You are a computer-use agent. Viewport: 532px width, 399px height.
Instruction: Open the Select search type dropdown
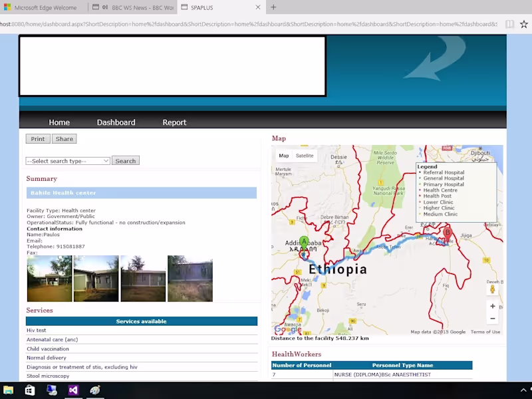point(68,161)
